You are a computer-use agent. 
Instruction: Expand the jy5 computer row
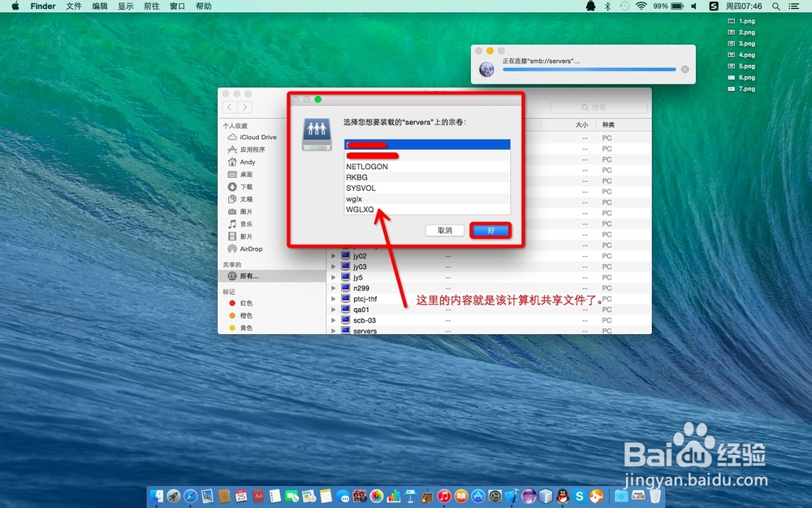(x=334, y=277)
